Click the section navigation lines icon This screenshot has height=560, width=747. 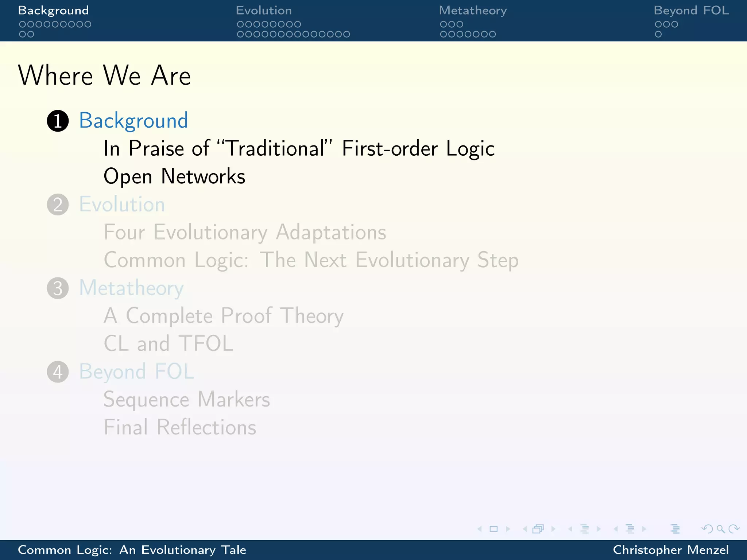pyautogui.click(x=630, y=529)
